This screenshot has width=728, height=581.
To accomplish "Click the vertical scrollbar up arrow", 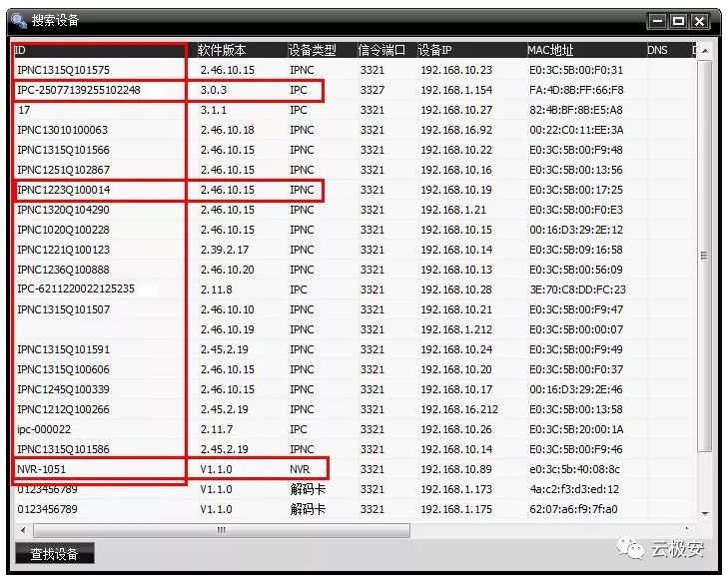I will pos(705,51).
